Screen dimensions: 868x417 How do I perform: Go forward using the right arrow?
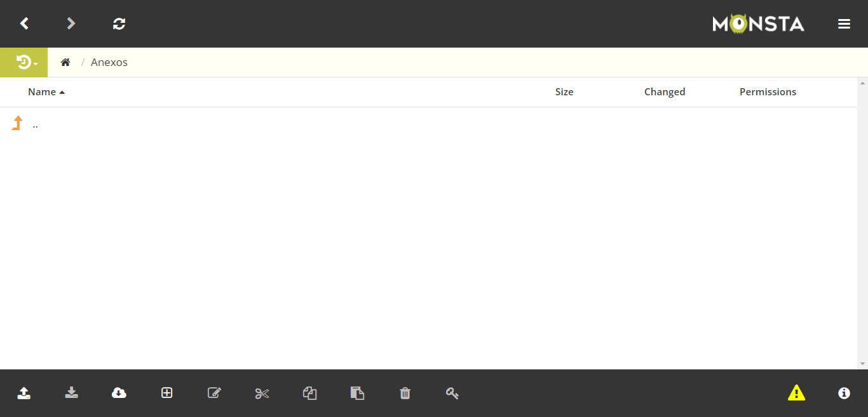(x=71, y=23)
